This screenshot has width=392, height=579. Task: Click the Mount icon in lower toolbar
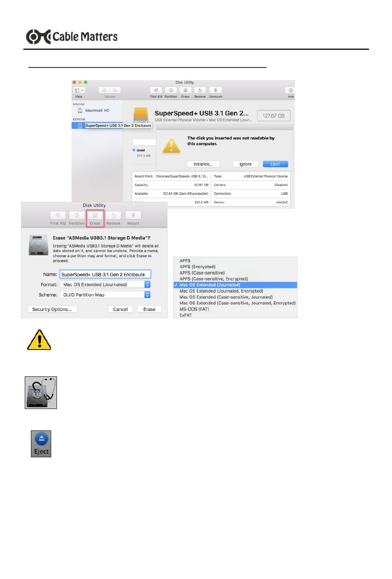133,215
